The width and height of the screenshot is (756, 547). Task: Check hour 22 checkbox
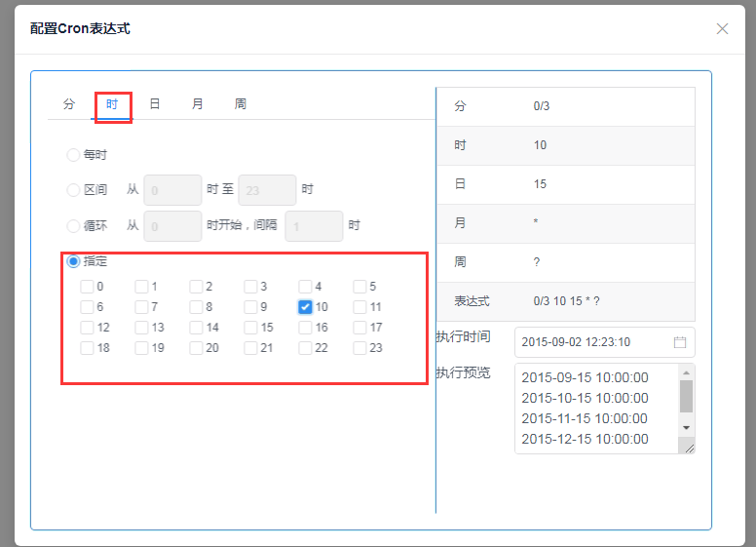tap(305, 348)
